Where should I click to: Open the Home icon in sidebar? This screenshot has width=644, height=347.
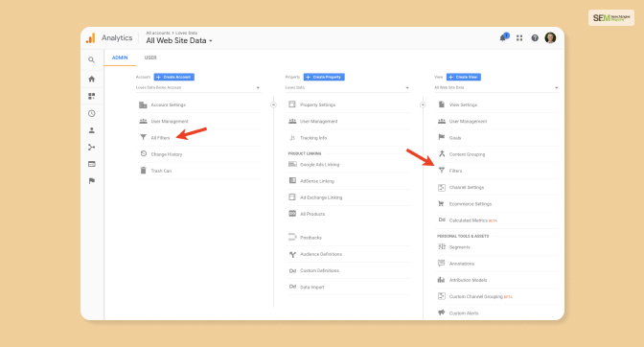click(x=92, y=79)
